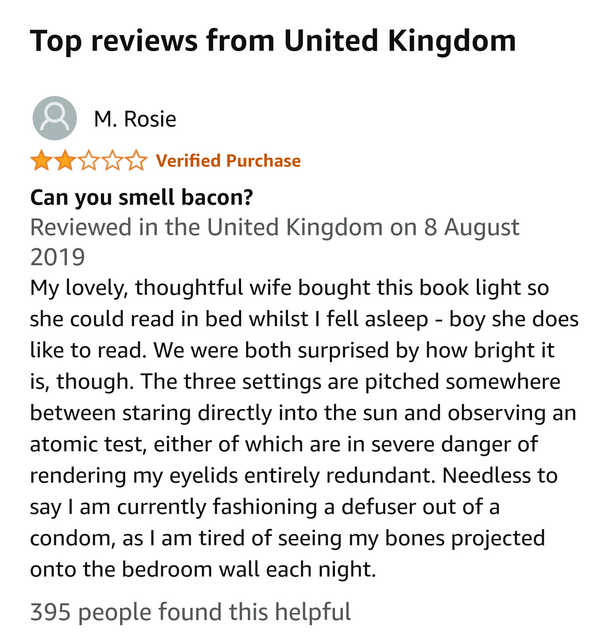Open reviewer name M. Rosie
This screenshot has height=640, width=609.
[x=135, y=119]
